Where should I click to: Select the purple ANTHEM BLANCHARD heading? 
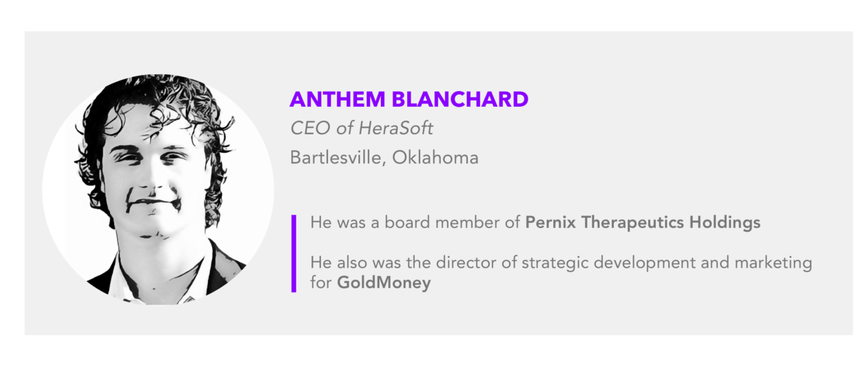pos(409,99)
